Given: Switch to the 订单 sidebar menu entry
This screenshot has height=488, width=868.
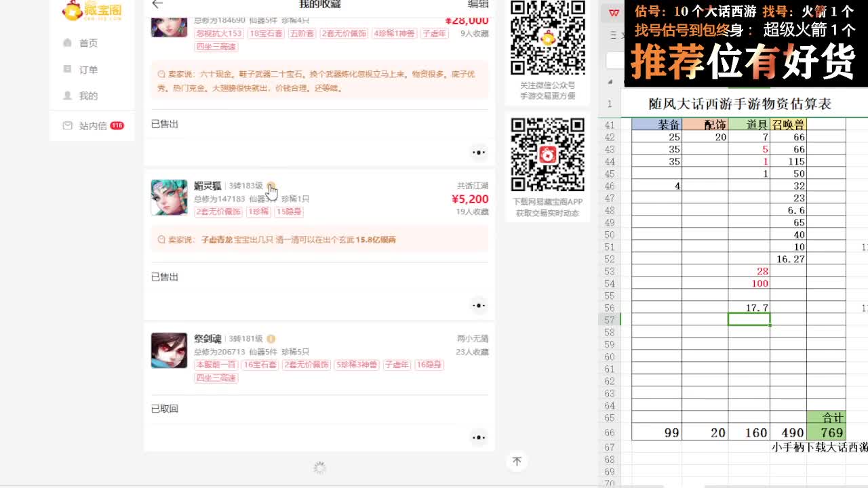Looking at the screenshot, I should 89,68.
